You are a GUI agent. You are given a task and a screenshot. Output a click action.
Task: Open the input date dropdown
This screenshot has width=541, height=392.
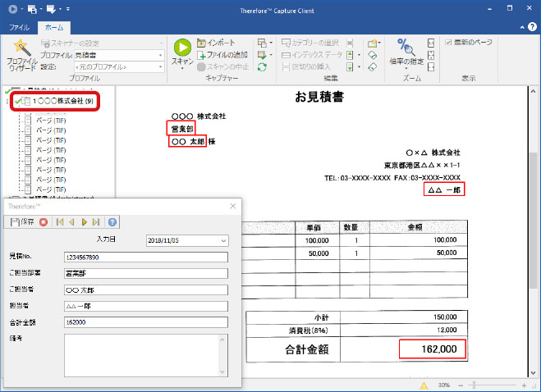pyautogui.click(x=224, y=241)
